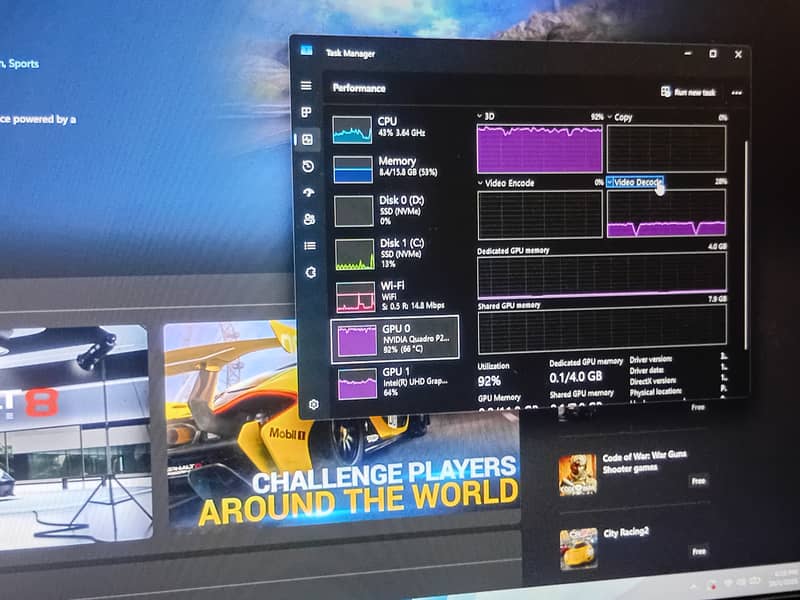Select GPU 0 NVIDIA Quadro entry

tap(395, 339)
